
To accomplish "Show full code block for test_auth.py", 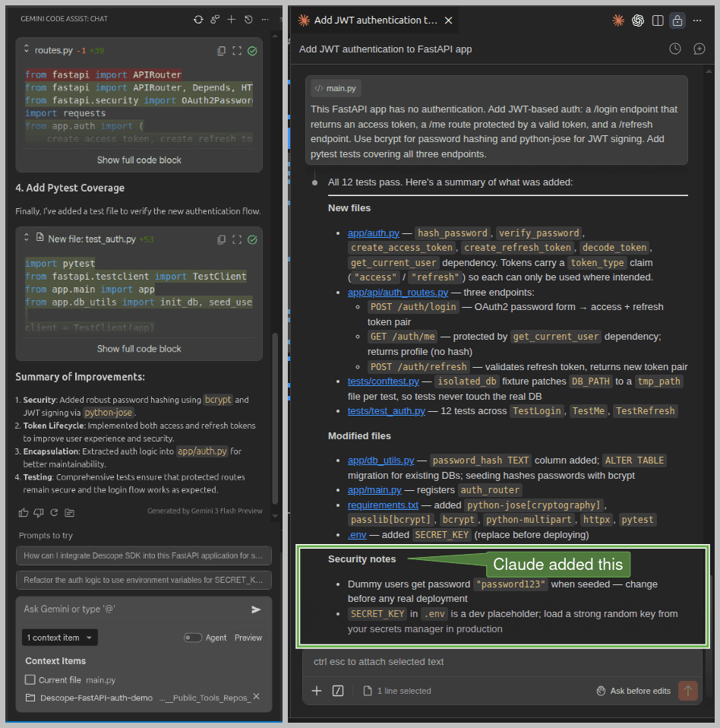I will point(139,349).
